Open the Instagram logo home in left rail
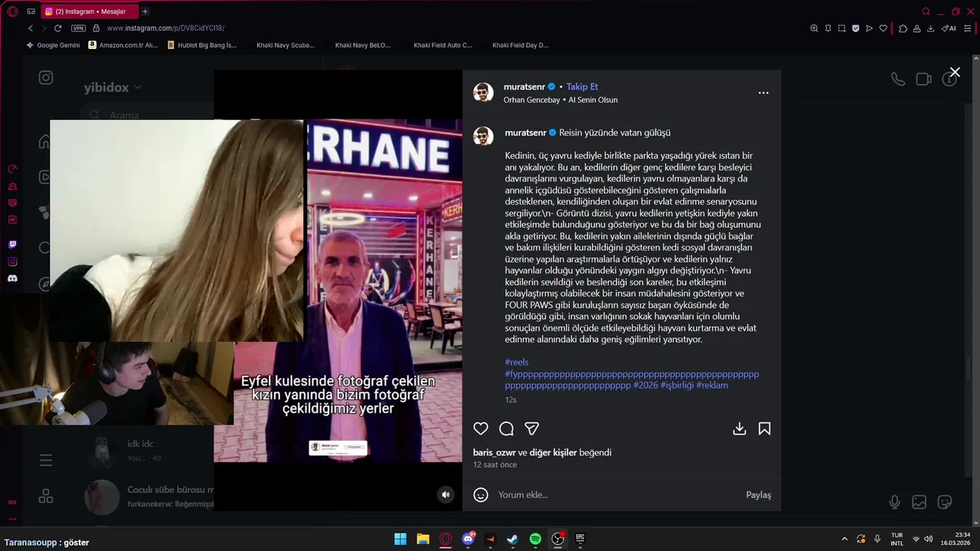 (46, 77)
